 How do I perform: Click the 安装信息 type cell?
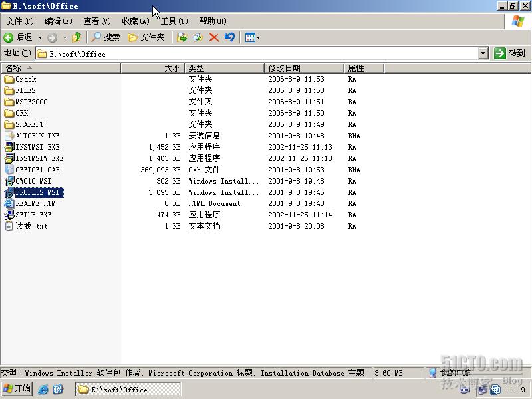tap(204, 136)
